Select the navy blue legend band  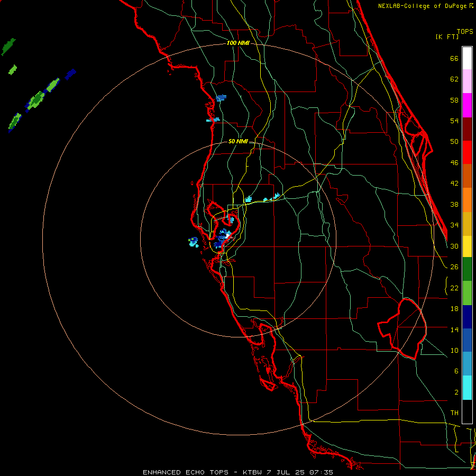(x=467, y=317)
